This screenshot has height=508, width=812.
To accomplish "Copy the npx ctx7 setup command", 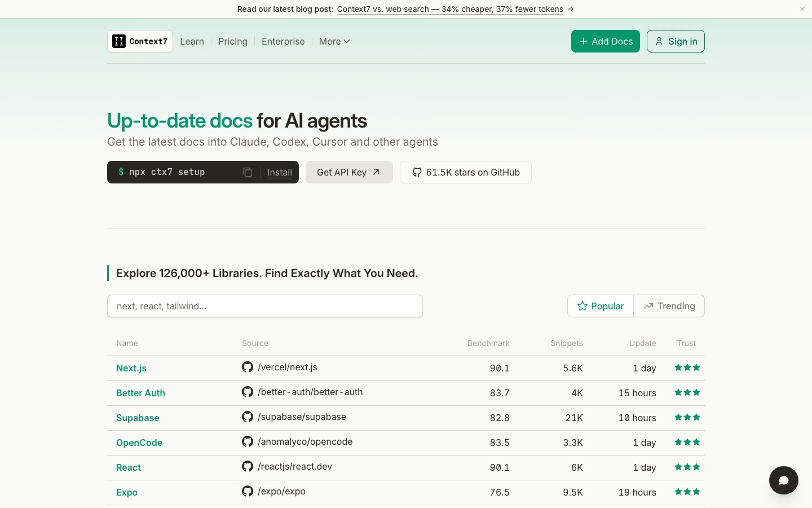I will [x=248, y=172].
